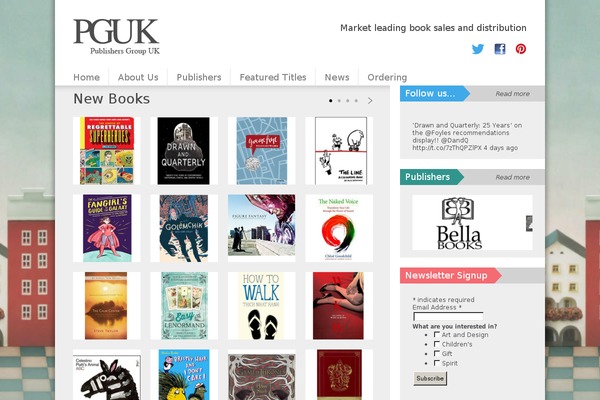The height and width of the screenshot is (400, 600).
Task: Open the How to Walk book cover
Action: (261, 306)
